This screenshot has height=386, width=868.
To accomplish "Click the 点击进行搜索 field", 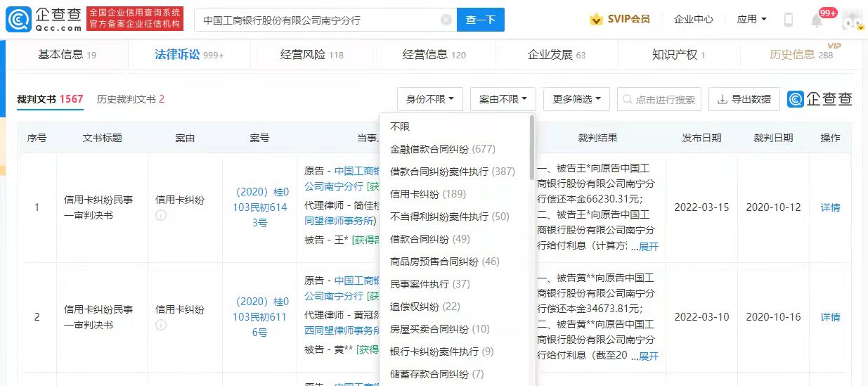I will (659, 99).
